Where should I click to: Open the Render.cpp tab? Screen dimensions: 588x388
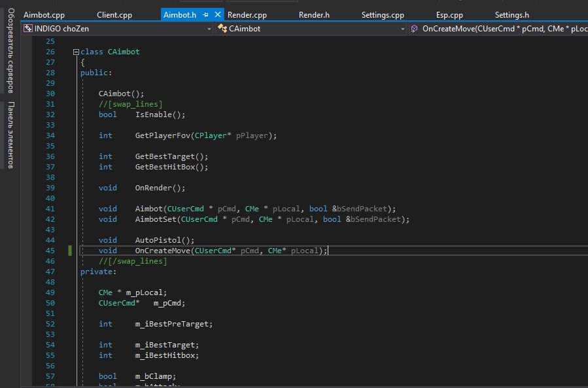click(x=248, y=14)
